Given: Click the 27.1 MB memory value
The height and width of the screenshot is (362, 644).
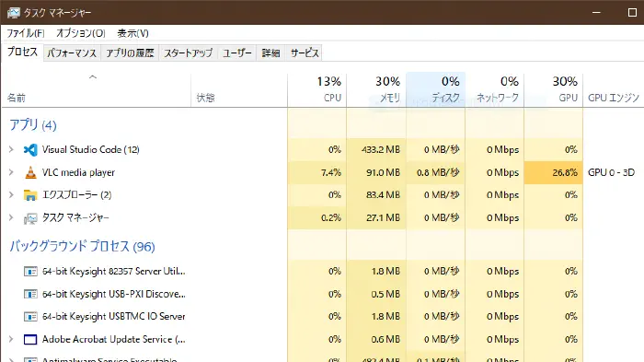Looking at the screenshot, I should (x=384, y=218).
